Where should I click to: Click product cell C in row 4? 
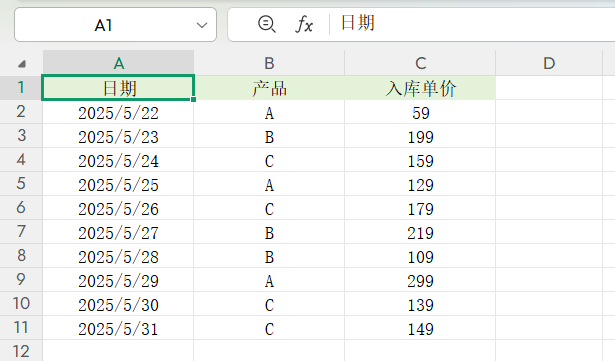[x=269, y=160]
